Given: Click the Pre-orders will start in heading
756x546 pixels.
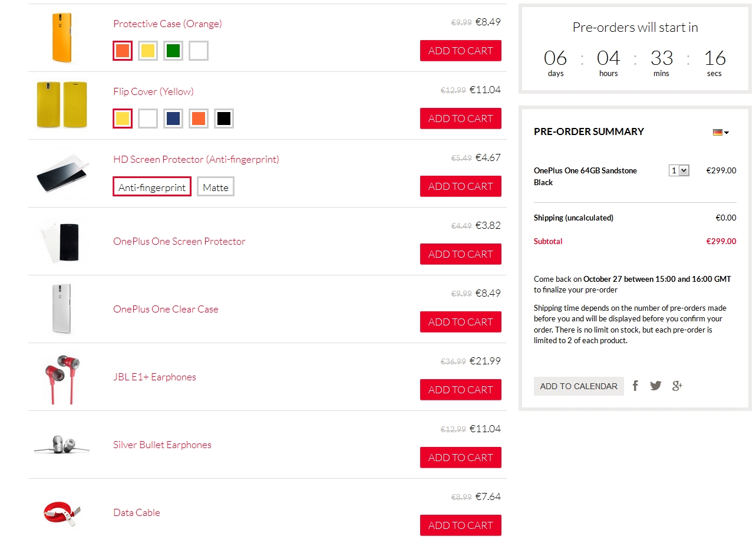Looking at the screenshot, I should coord(635,27).
